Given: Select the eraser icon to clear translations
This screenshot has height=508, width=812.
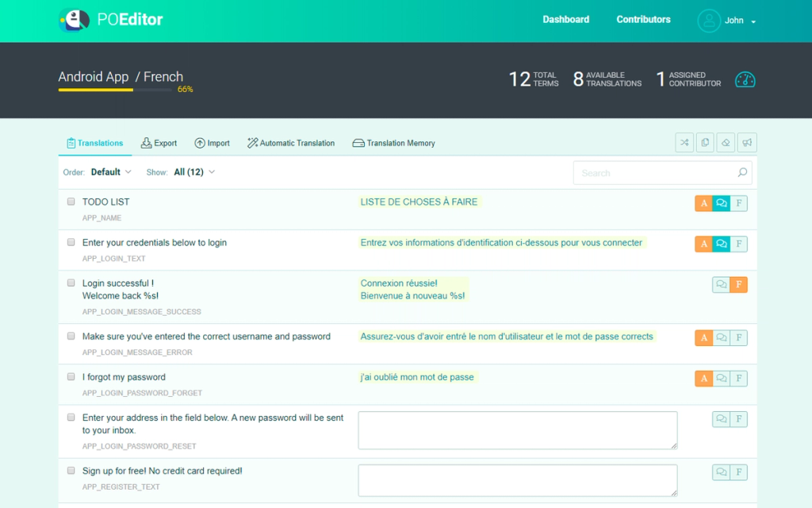Looking at the screenshot, I should (726, 142).
